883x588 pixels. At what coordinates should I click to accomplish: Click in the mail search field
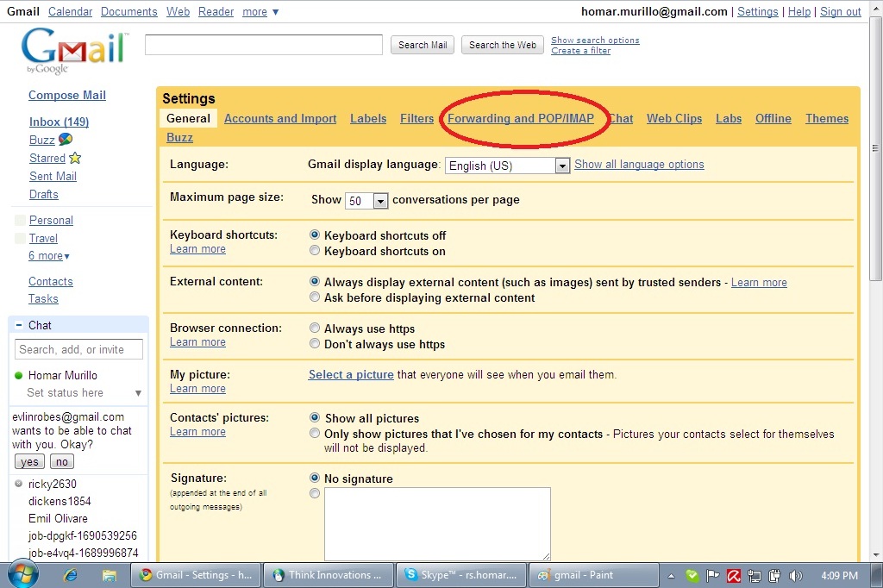click(x=264, y=45)
